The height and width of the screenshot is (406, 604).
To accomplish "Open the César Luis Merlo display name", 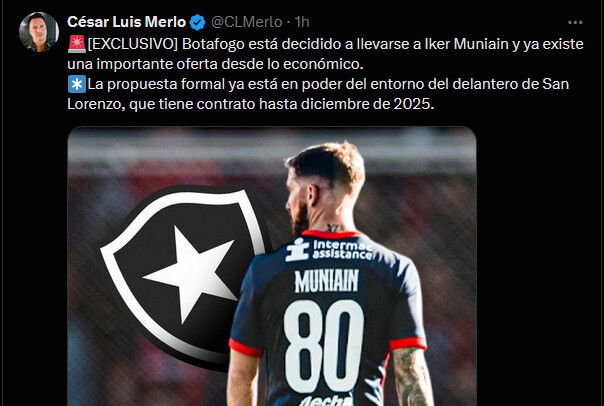I will [x=126, y=22].
